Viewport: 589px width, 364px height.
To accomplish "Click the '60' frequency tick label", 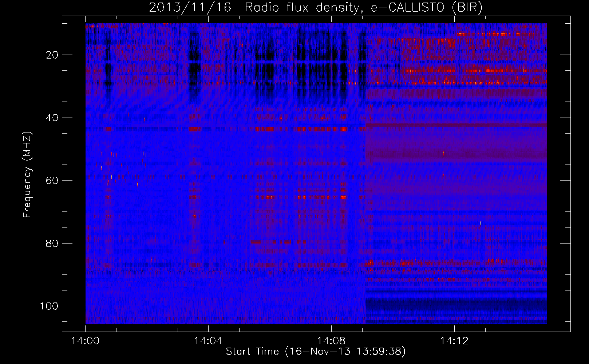I will tap(52, 181).
